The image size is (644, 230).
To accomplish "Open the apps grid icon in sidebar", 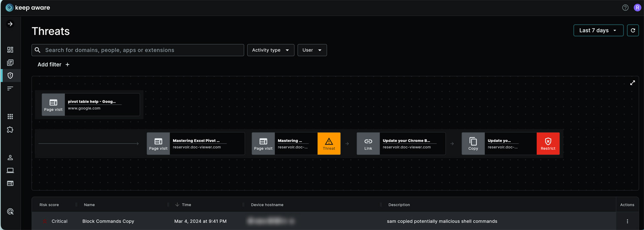I will [x=10, y=117].
